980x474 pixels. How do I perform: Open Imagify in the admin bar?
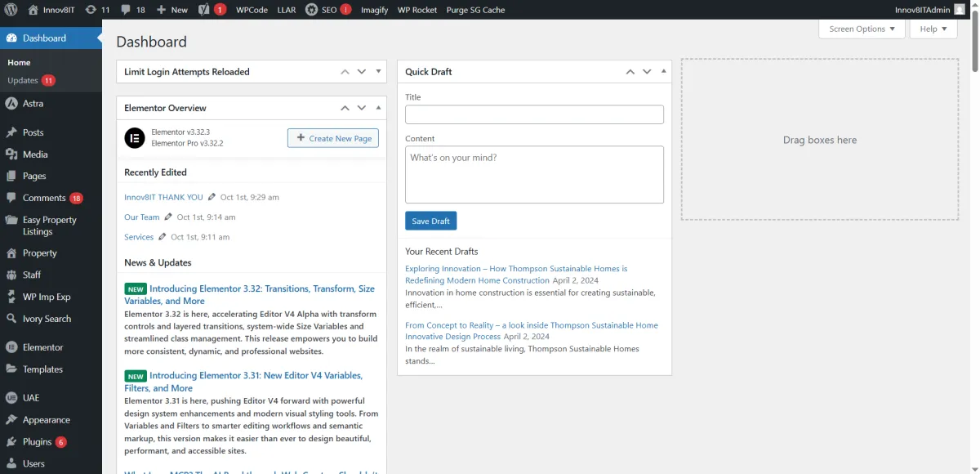tap(374, 10)
